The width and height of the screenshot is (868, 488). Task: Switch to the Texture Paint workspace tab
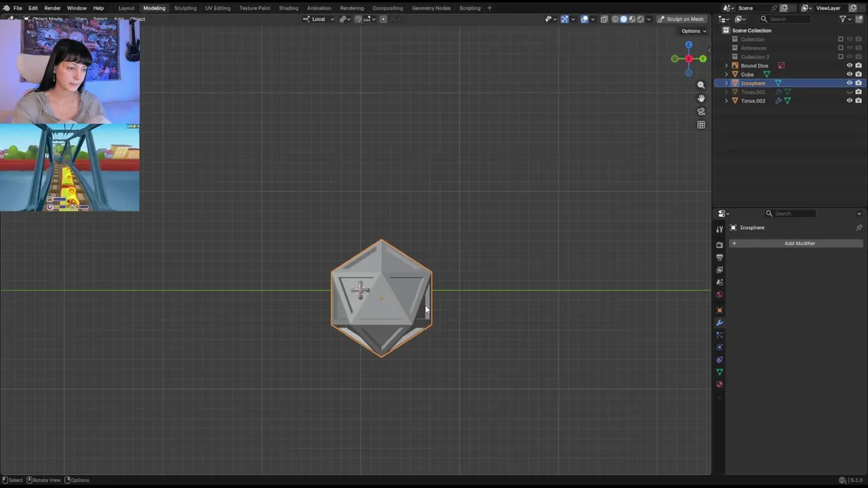tap(254, 8)
